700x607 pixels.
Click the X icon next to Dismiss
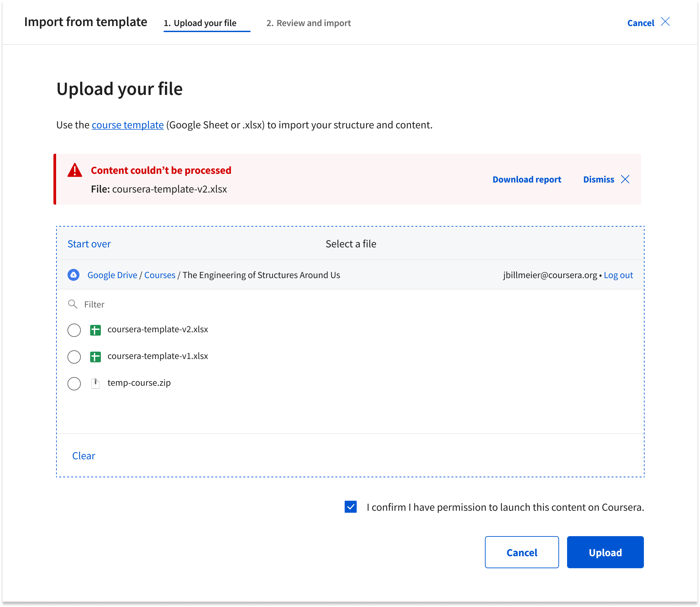pyautogui.click(x=625, y=179)
